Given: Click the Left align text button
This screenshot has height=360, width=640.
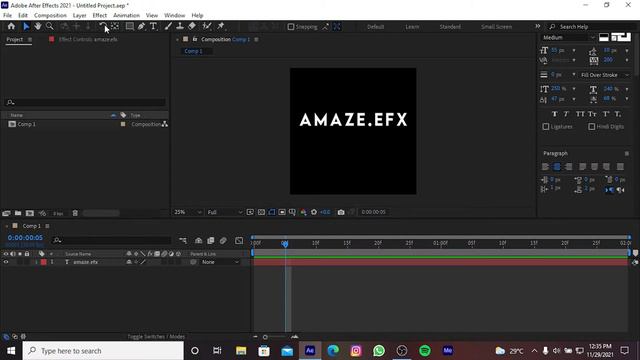Looking at the screenshot, I should (x=545, y=167).
